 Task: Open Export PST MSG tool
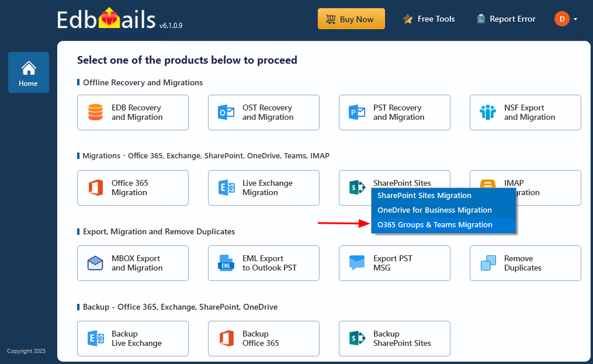(x=394, y=263)
